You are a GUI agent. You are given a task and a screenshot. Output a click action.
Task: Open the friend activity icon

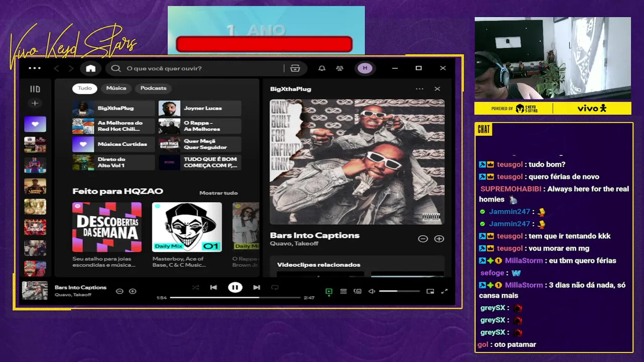pyautogui.click(x=340, y=68)
